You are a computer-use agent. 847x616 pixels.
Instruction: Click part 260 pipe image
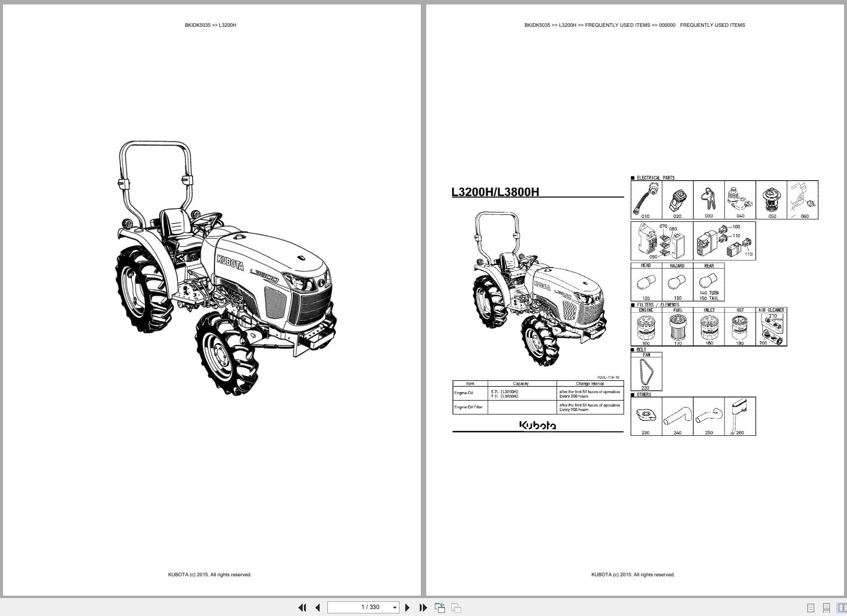(x=740, y=416)
